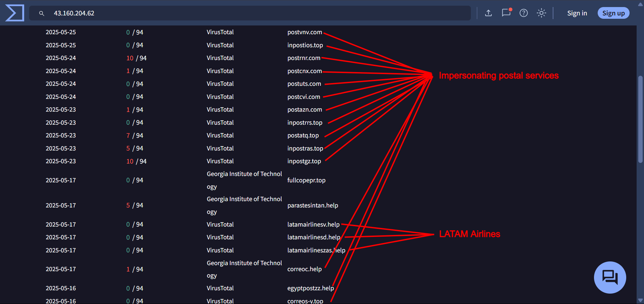Open the upload file icon
Screen dimensions: 644x304
pos(488,13)
